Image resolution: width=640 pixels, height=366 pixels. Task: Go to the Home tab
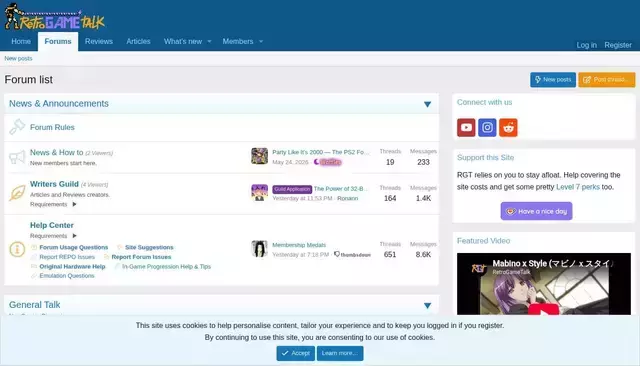click(21, 41)
